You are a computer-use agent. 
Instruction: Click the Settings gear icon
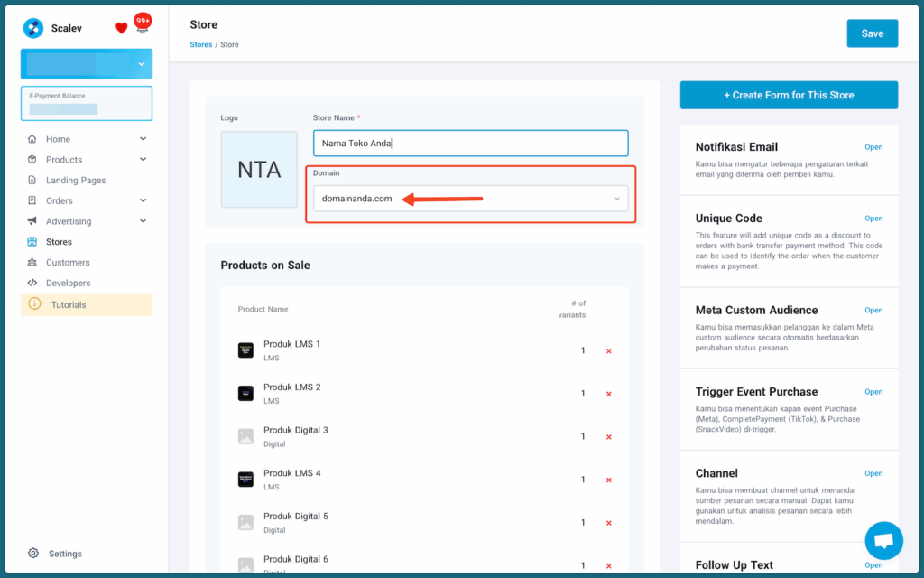(x=33, y=554)
